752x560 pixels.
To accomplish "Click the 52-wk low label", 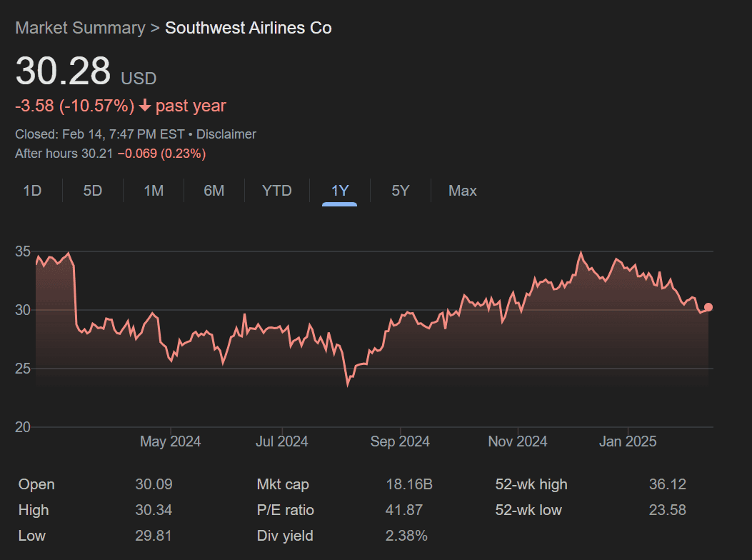I will click(528, 509).
